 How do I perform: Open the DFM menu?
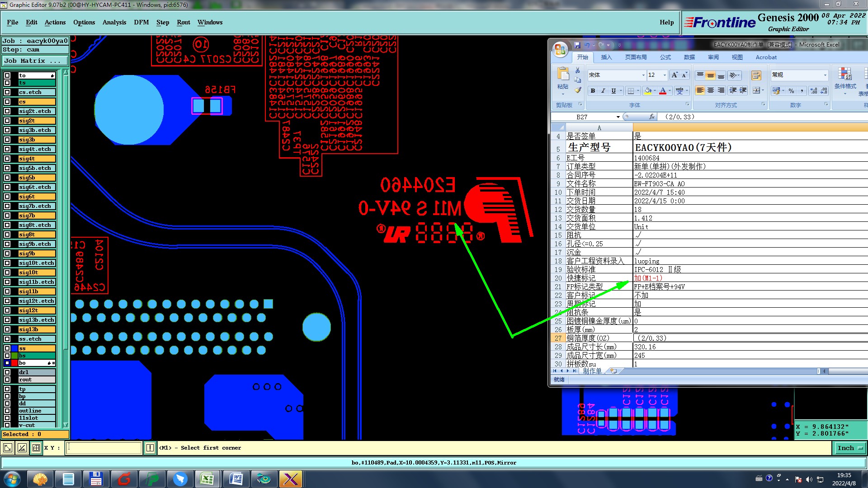[x=141, y=22]
